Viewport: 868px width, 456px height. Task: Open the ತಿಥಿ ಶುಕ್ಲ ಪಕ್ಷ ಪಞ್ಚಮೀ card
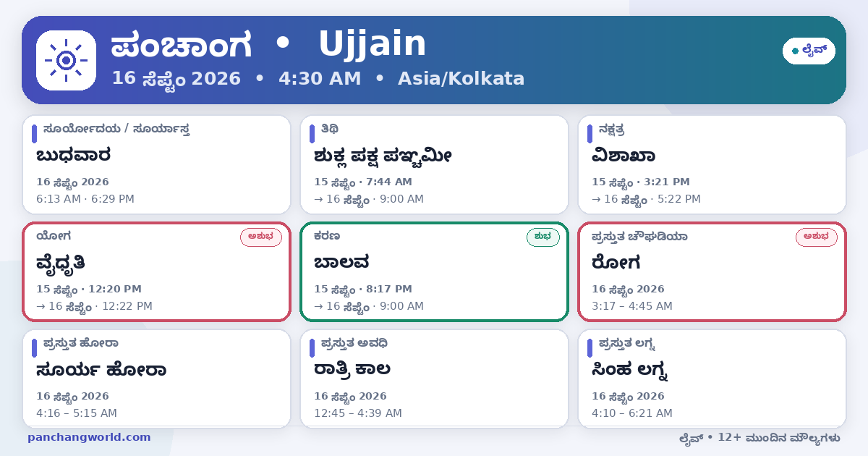pyautogui.click(x=434, y=165)
